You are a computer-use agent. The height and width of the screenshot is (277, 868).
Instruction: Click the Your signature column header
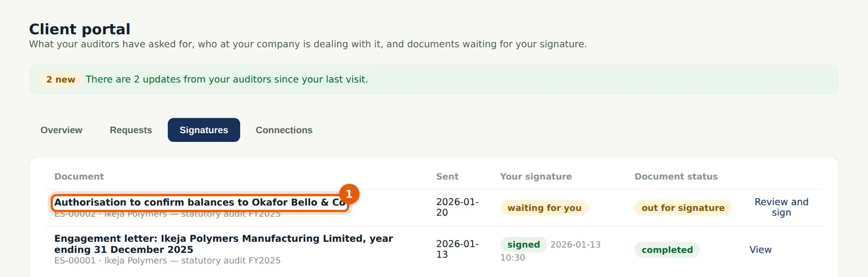pos(536,177)
